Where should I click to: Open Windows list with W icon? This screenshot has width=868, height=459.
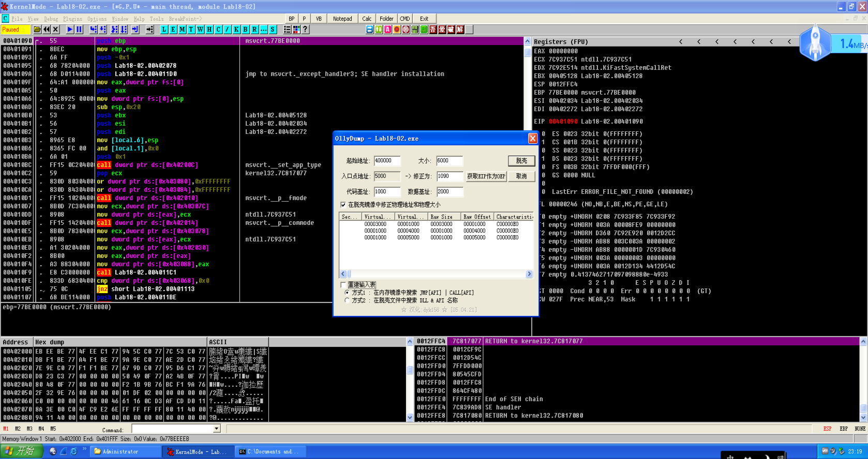pyautogui.click(x=200, y=29)
